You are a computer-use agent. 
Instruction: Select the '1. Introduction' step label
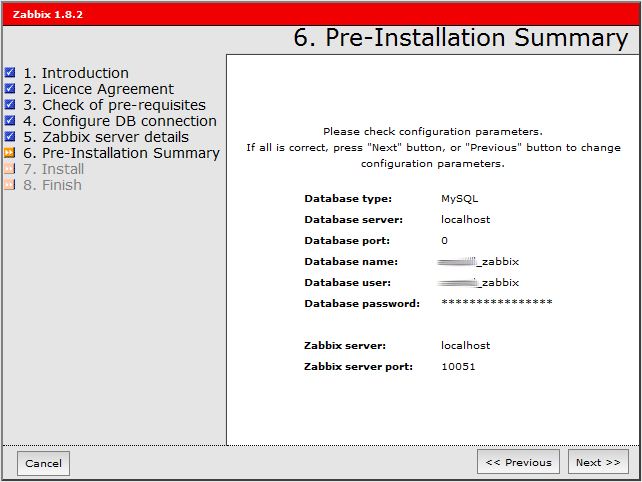(76, 73)
